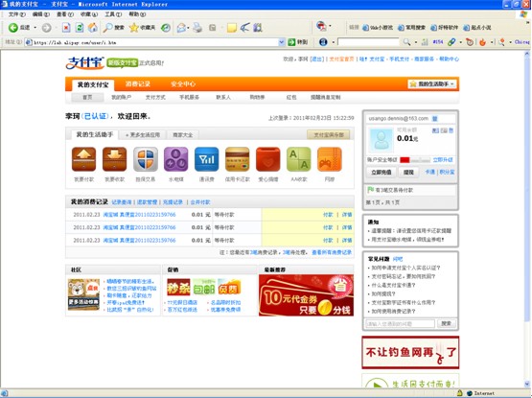Open the 担保交易 shield icon
The height and width of the screenshot is (398, 532).
click(x=145, y=159)
